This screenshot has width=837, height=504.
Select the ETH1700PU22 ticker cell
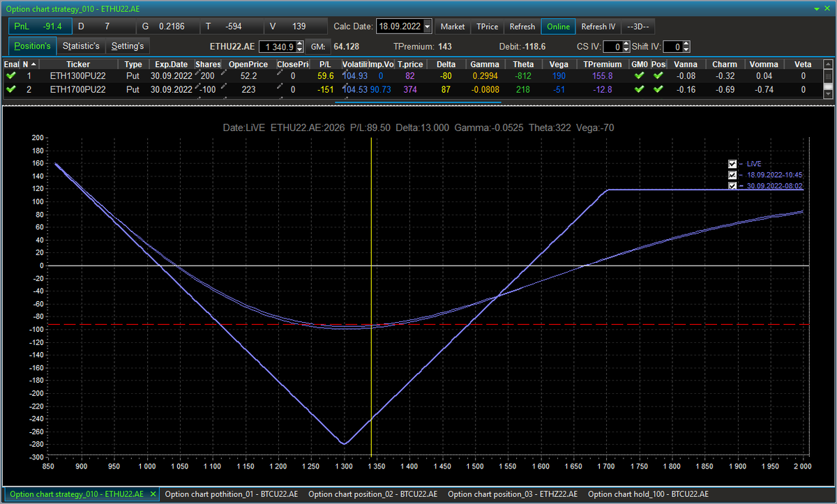pos(78,89)
